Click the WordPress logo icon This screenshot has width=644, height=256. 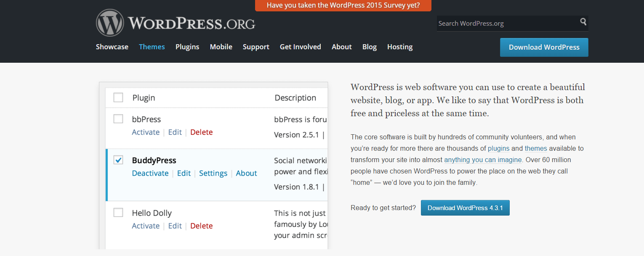pyautogui.click(x=110, y=23)
